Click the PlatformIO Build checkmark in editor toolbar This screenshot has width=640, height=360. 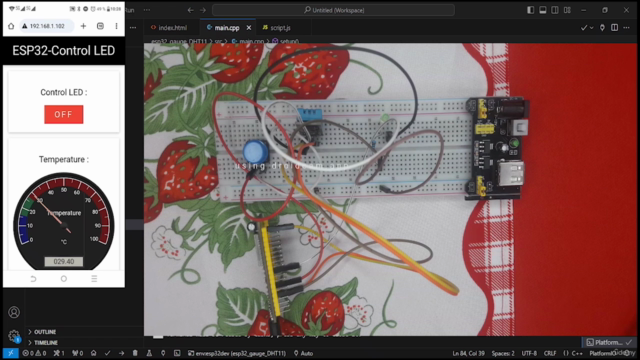coord(584,28)
